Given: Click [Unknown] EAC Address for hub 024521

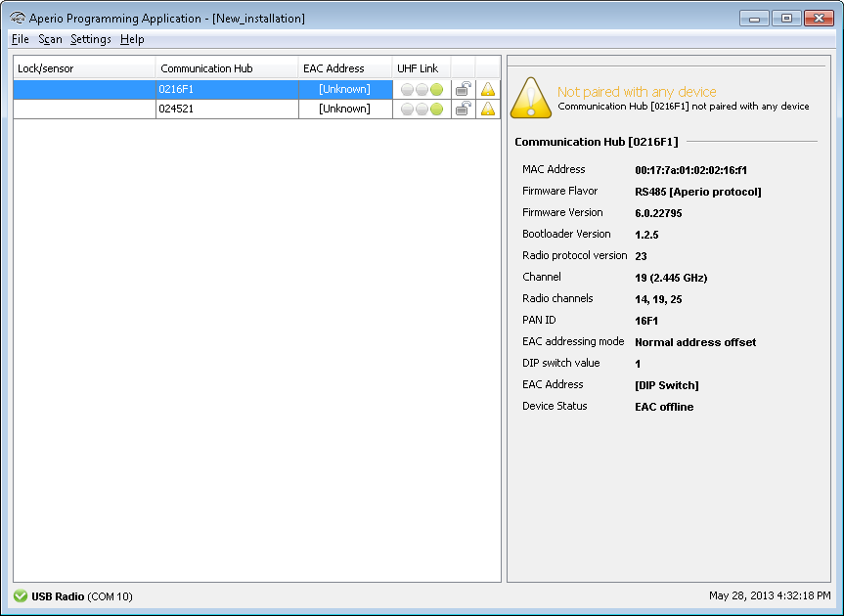Looking at the screenshot, I should tap(345, 109).
